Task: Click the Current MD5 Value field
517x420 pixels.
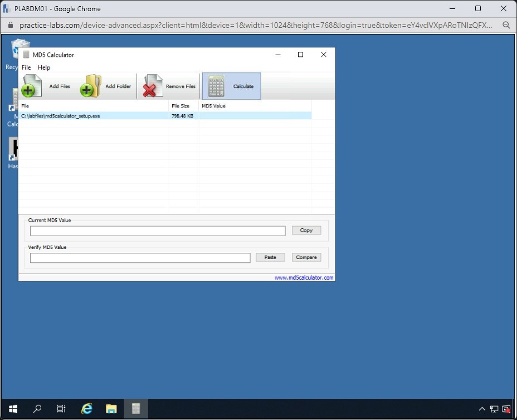Action: point(158,231)
